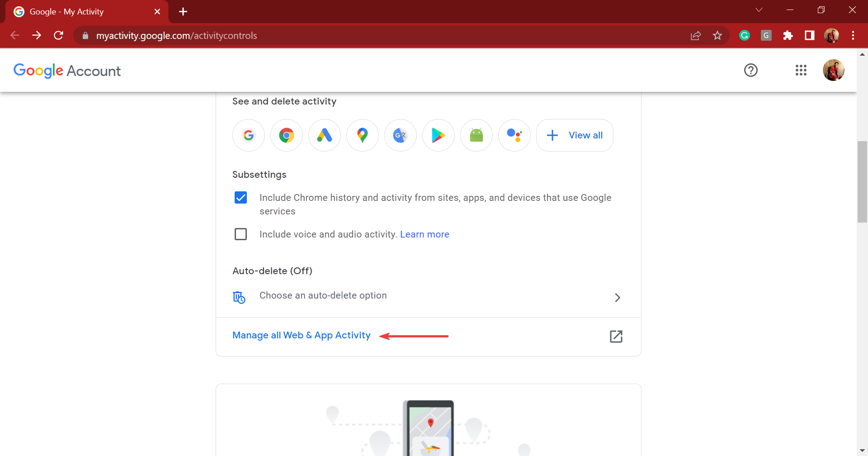Click scrollbar down arrow

pos(862,451)
